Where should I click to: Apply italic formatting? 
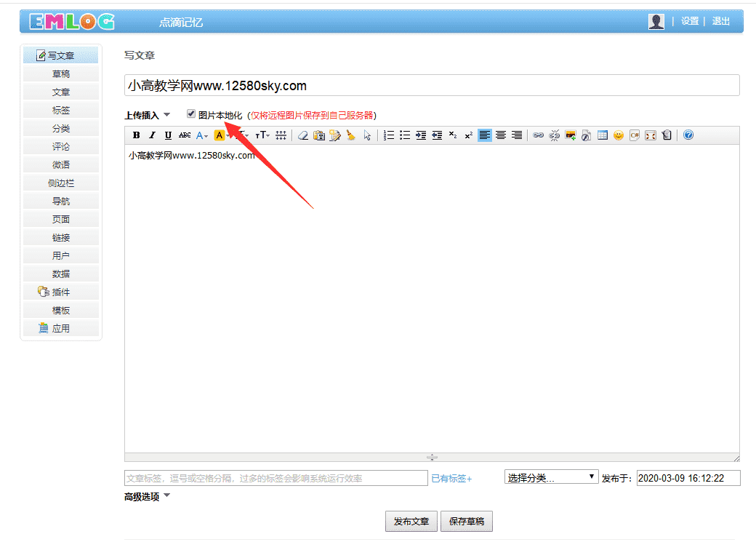[x=153, y=135]
